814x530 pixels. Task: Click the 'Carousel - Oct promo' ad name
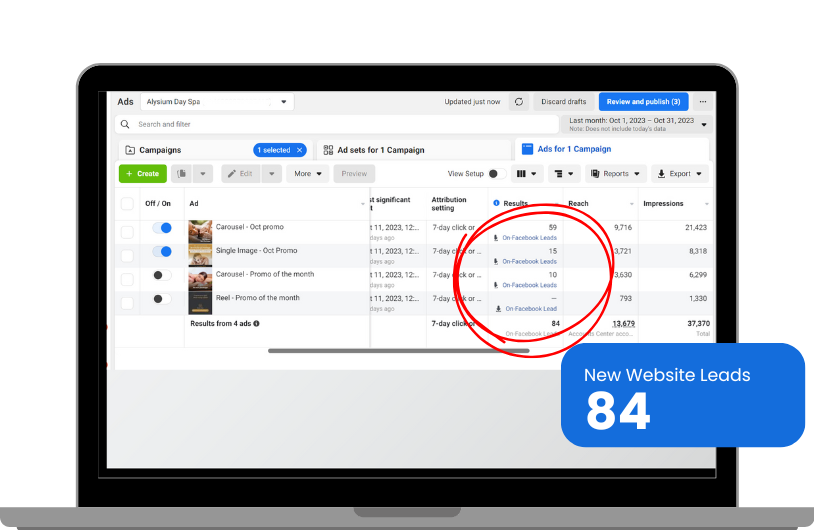[x=250, y=227]
